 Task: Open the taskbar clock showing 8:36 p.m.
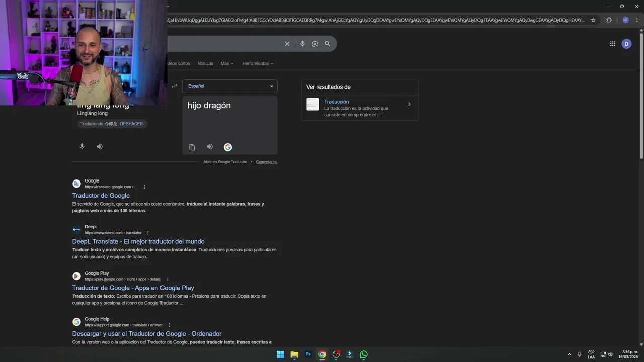[x=628, y=354]
